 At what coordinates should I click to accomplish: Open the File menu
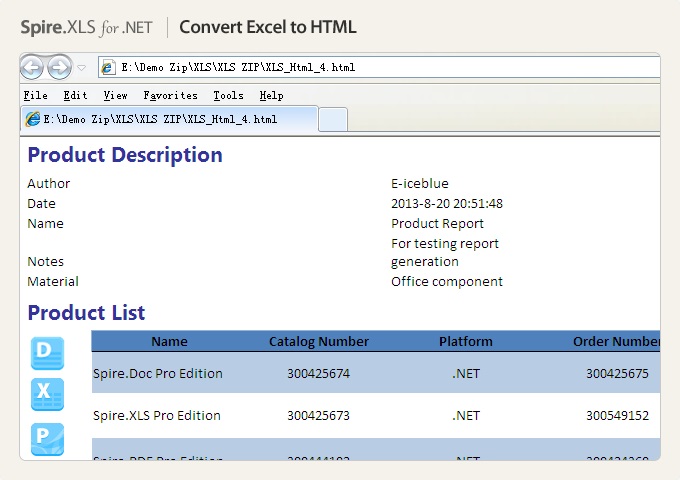[36, 95]
